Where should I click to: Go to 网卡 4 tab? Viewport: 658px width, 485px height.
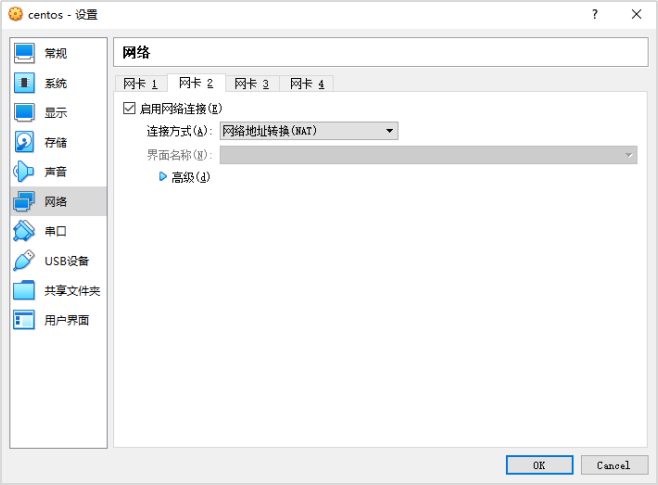tap(307, 83)
